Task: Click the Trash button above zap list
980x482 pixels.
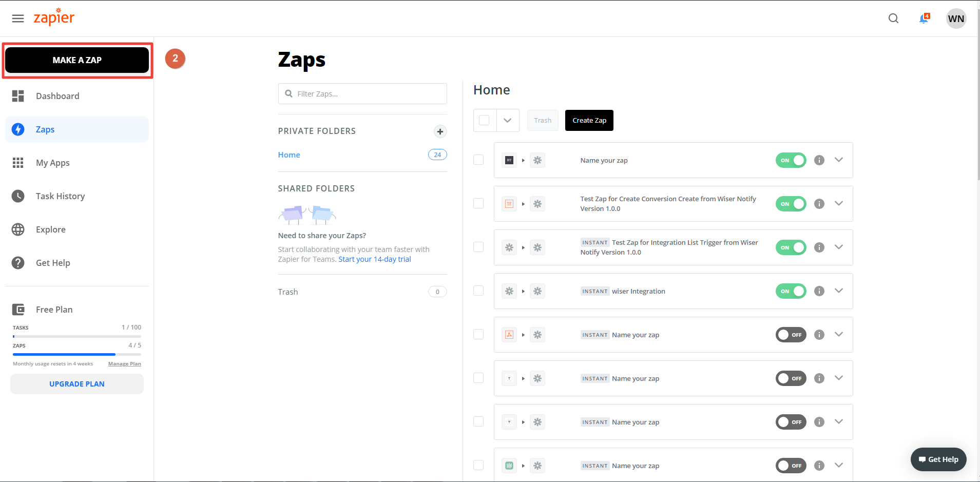Action: click(543, 120)
